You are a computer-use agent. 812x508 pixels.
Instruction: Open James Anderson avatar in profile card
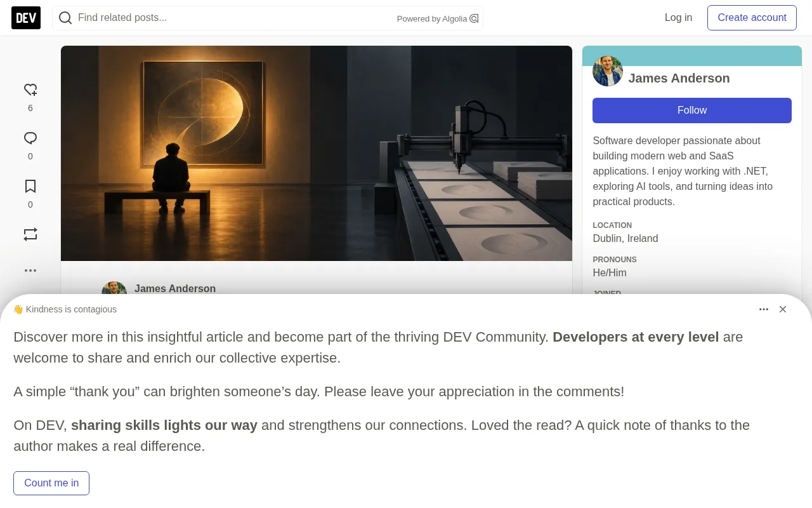[608, 71]
